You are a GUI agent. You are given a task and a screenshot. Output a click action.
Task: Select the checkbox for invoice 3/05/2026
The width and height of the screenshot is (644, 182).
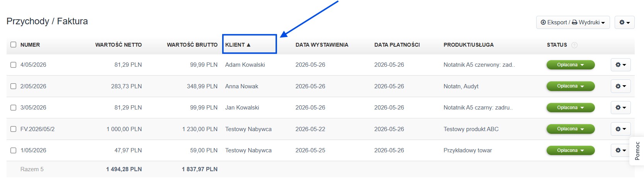click(13, 108)
